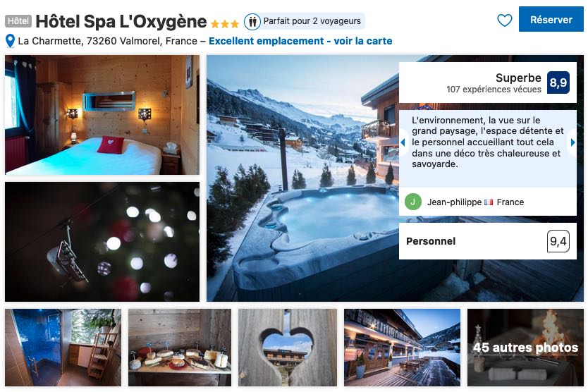Click the two travelers icon
The image size is (588, 392).
coord(252,21)
